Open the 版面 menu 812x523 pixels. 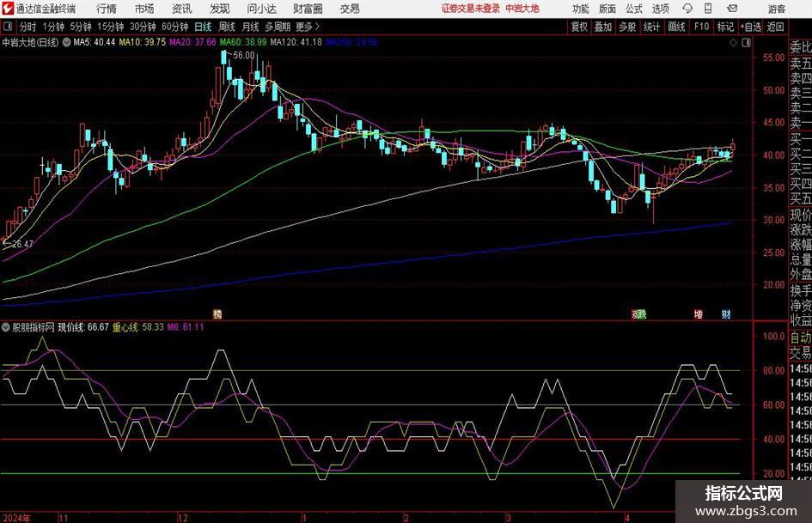coord(607,9)
